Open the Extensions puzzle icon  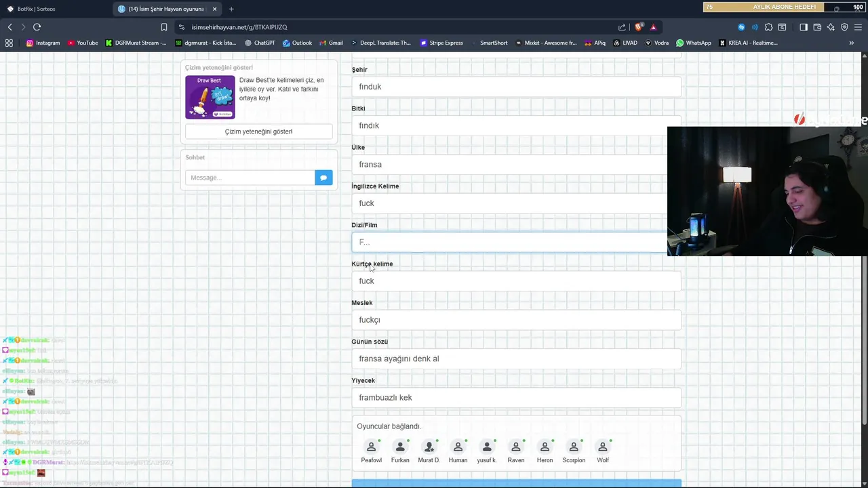(768, 27)
